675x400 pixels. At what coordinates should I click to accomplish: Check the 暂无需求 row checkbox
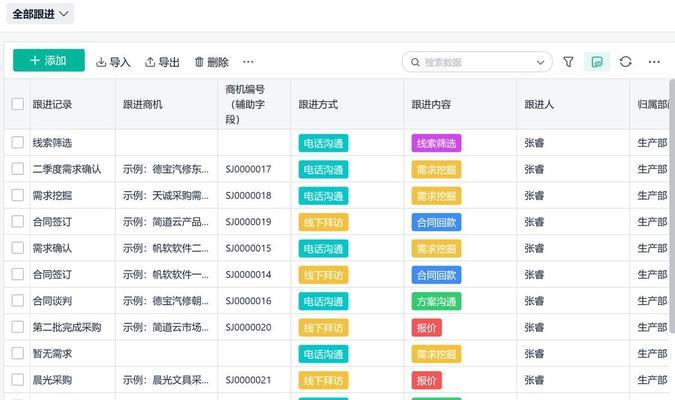[18, 353]
